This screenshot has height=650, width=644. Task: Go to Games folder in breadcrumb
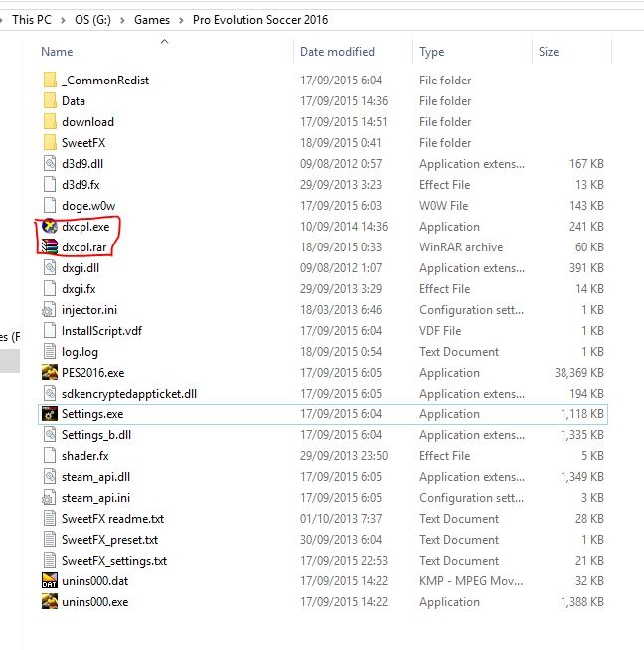pyautogui.click(x=152, y=20)
